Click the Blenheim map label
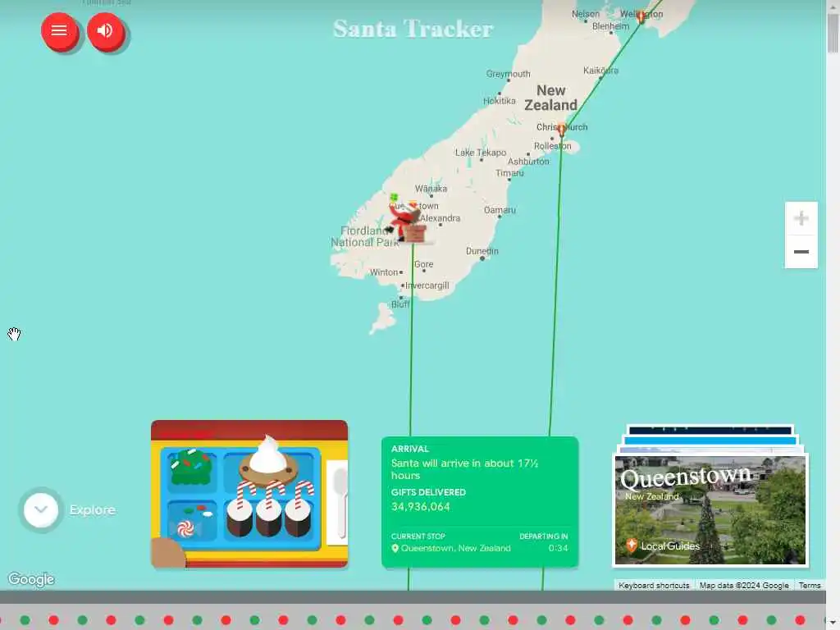This screenshot has width=840, height=630. pyautogui.click(x=610, y=26)
